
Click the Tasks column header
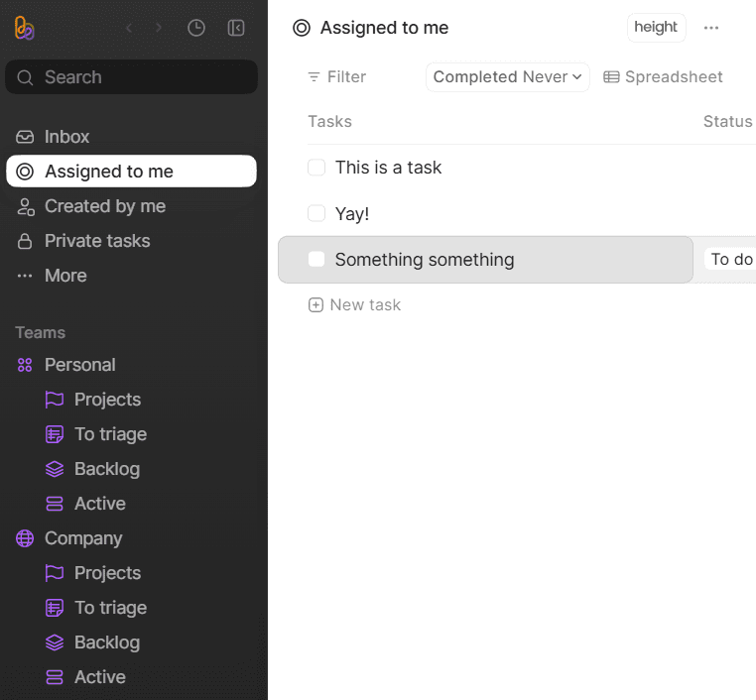coord(329,121)
